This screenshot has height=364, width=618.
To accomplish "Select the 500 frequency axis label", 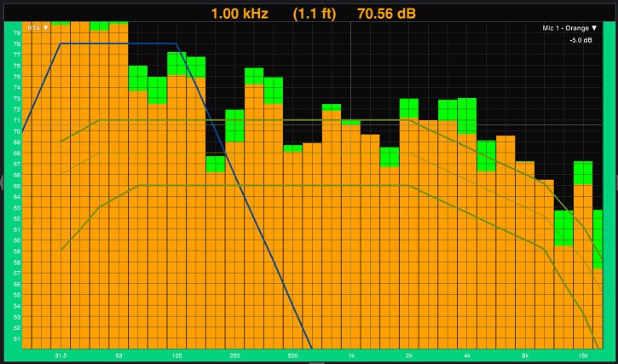I will (293, 355).
